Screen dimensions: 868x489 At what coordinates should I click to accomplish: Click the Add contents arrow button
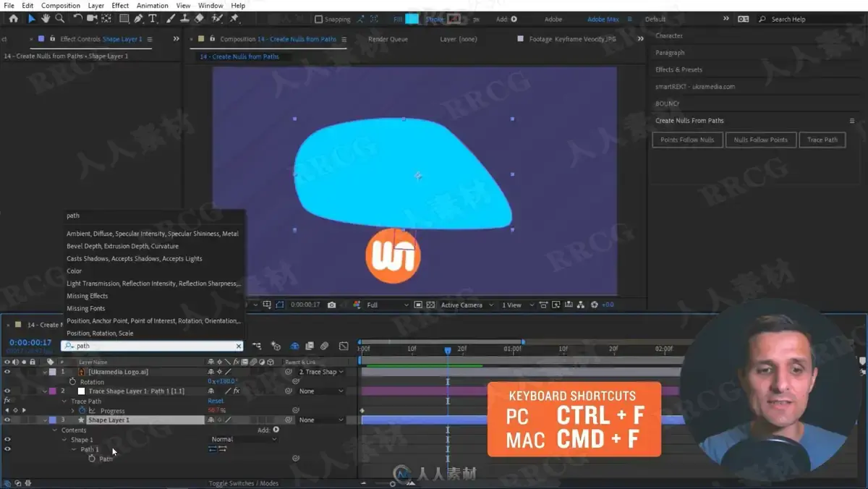click(x=276, y=430)
